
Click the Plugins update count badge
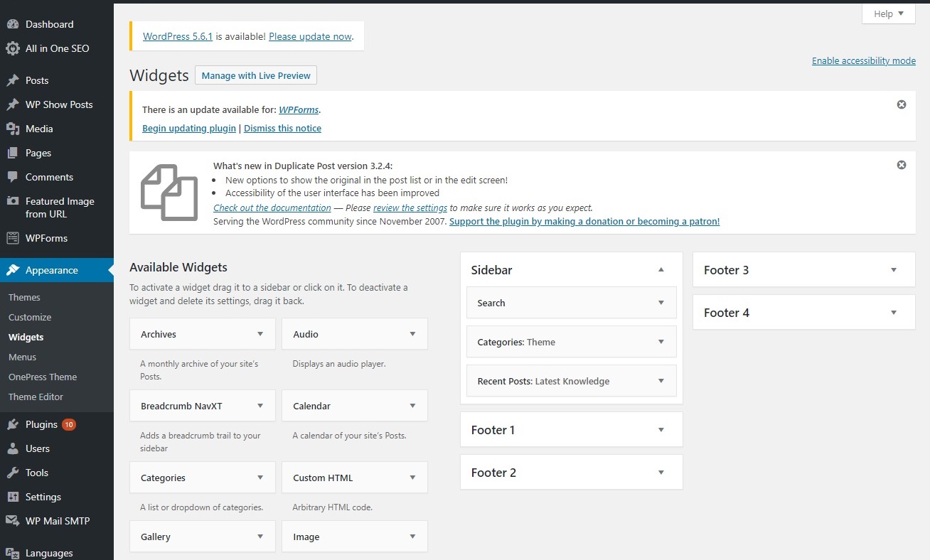[x=69, y=424]
